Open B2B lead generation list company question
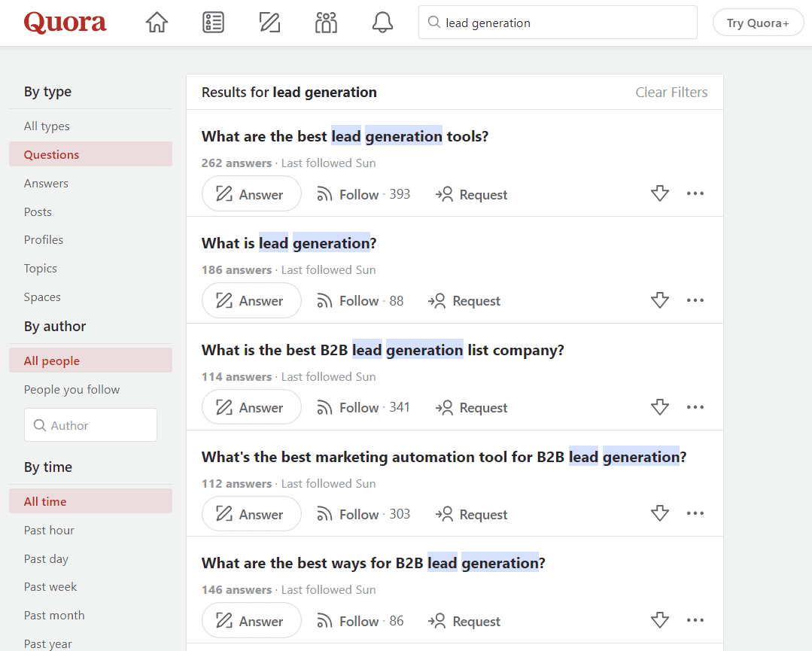This screenshot has height=651, width=812. 383,350
